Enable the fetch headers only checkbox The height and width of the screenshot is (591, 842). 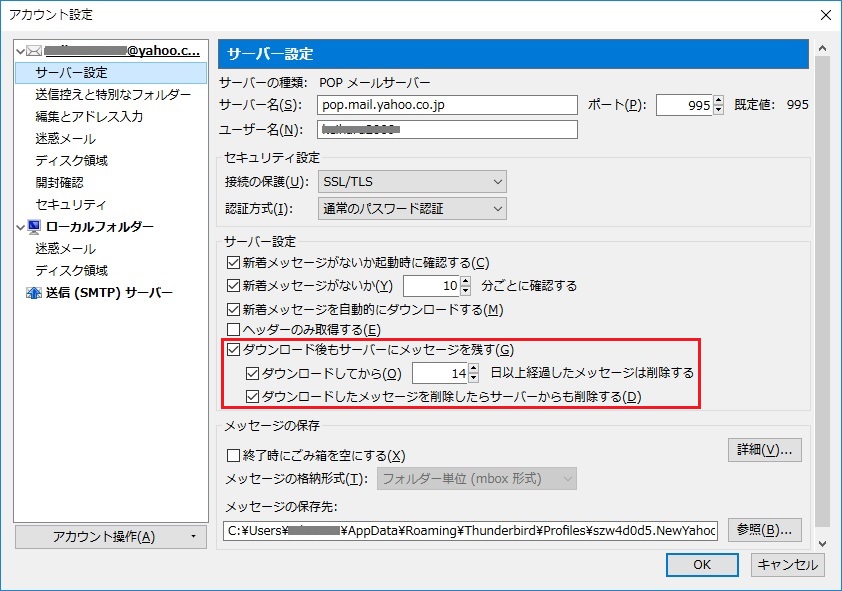point(234,329)
